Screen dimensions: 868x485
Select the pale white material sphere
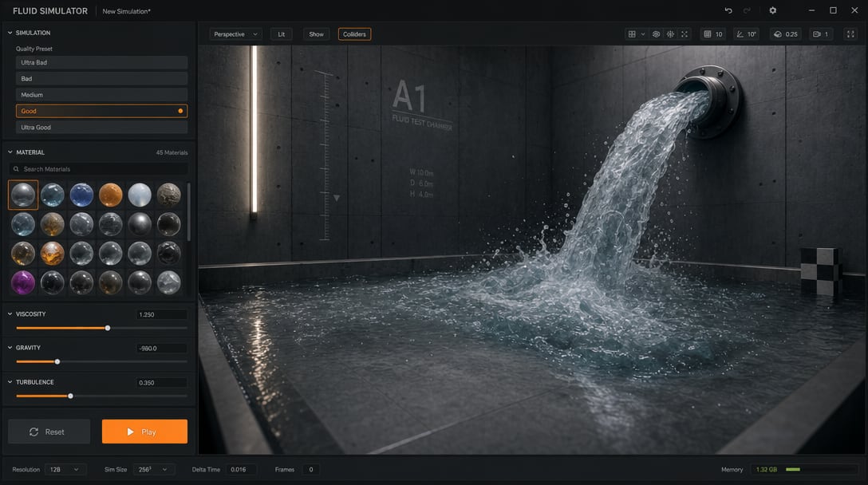(x=140, y=195)
